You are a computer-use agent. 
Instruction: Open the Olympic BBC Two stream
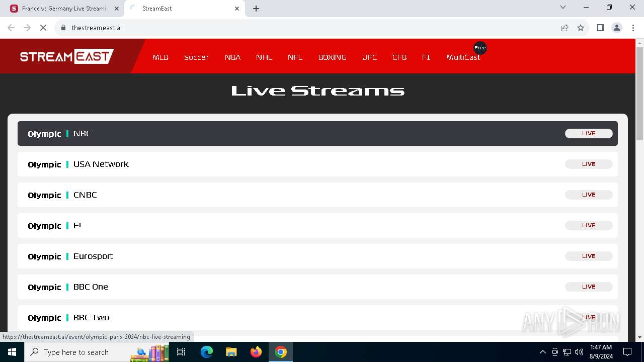click(x=317, y=317)
